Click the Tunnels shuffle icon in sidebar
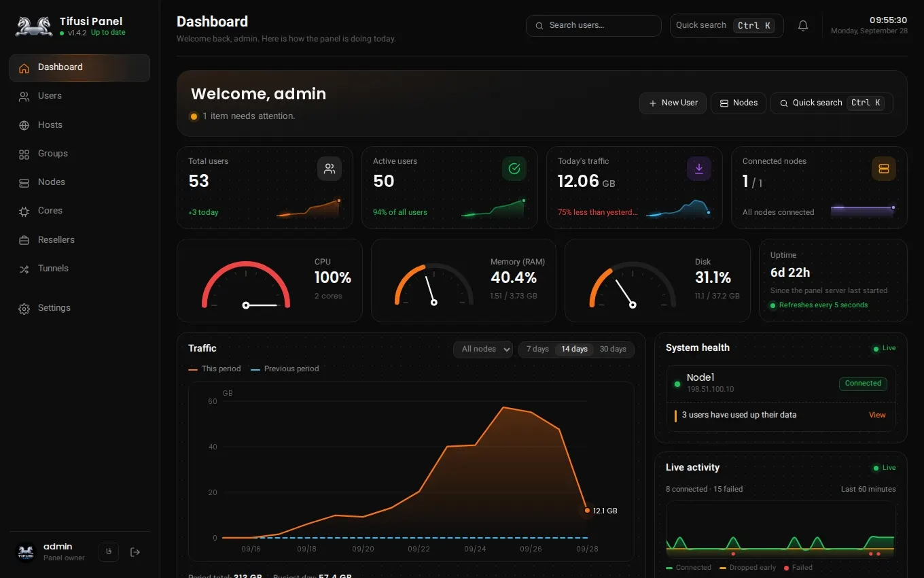924x578 pixels. click(x=24, y=269)
